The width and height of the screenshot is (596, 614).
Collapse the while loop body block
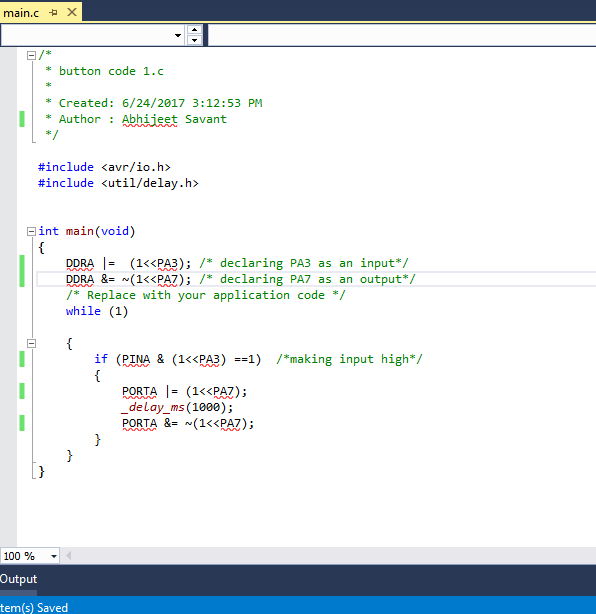click(x=31, y=343)
